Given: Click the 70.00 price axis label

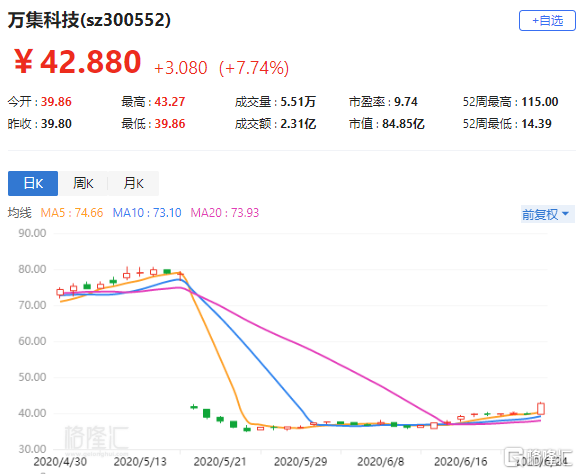Looking at the screenshot, I should [x=32, y=305].
